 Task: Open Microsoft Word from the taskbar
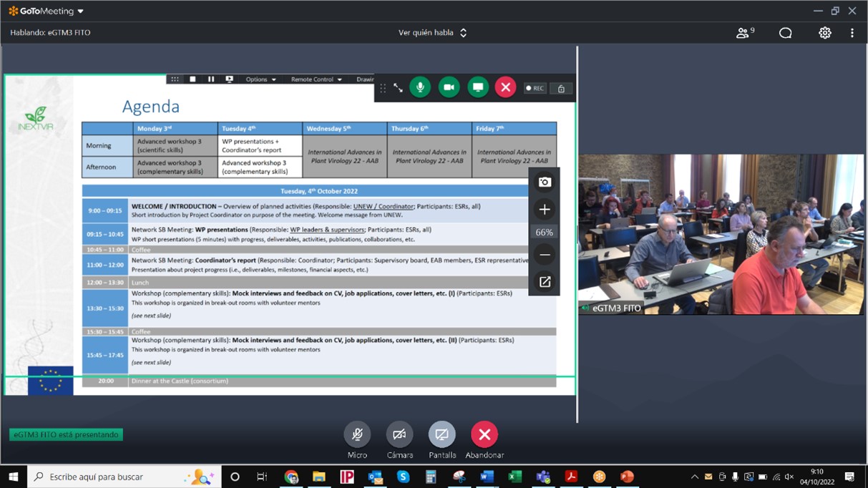[487, 477]
